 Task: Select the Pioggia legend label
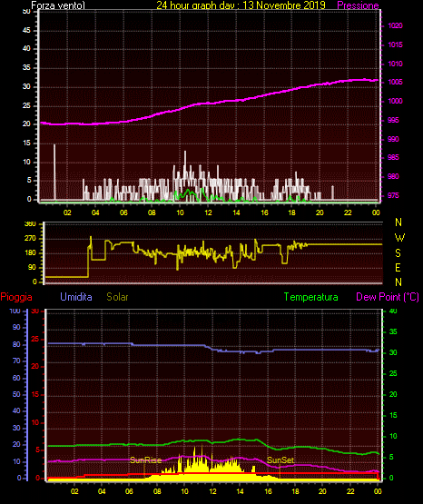tap(16, 297)
